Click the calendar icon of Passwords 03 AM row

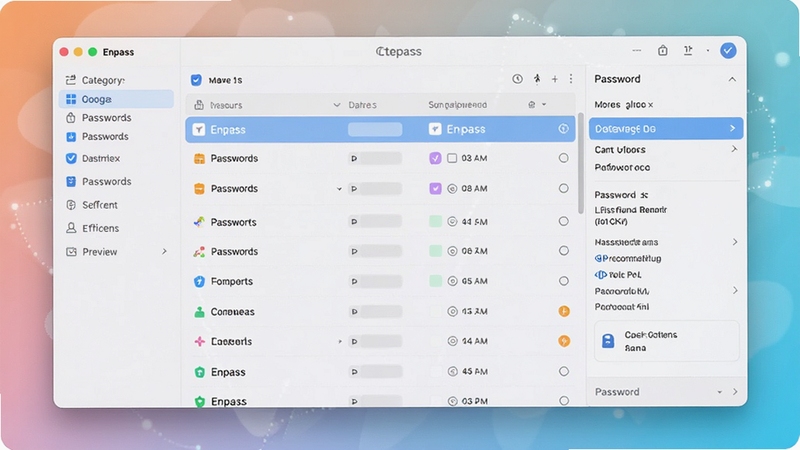coord(199,159)
